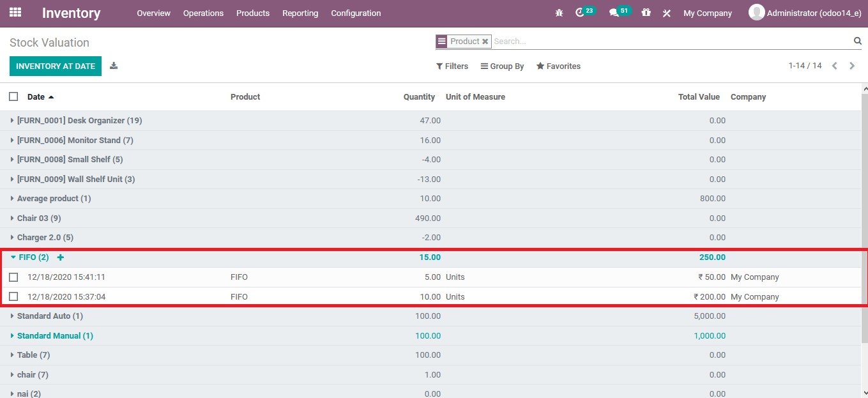Image resolution: width=868 pixels, height=398 pixels.
Task: Expand the Monitor Stand (7) group
Action: (75, 140)
